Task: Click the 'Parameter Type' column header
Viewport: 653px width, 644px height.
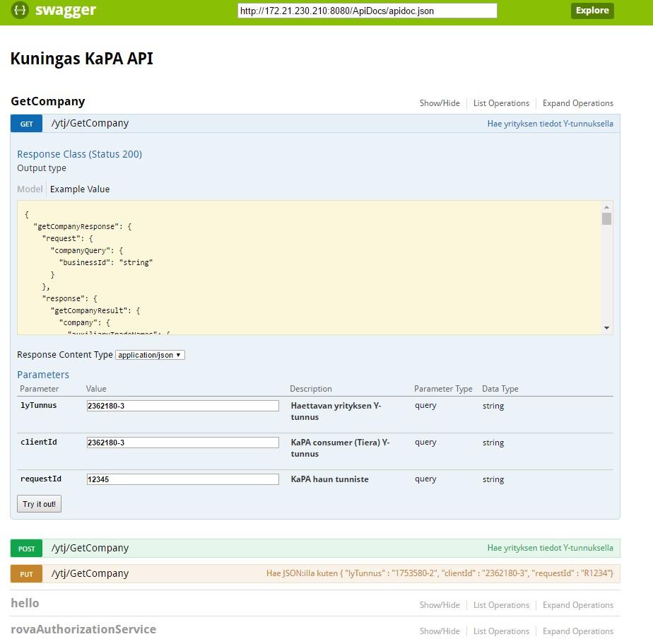Action: click(x=443, y=389)
